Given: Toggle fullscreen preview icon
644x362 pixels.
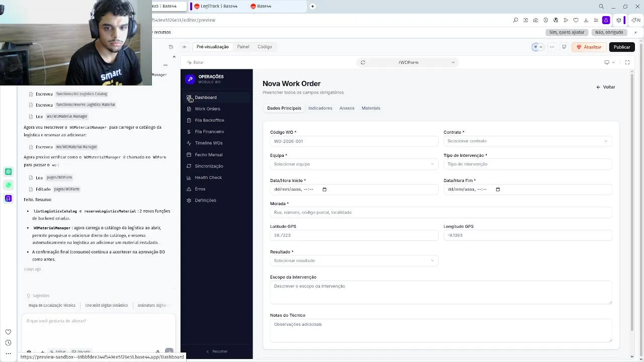Looking at the screenshot, I should [627, 62].
